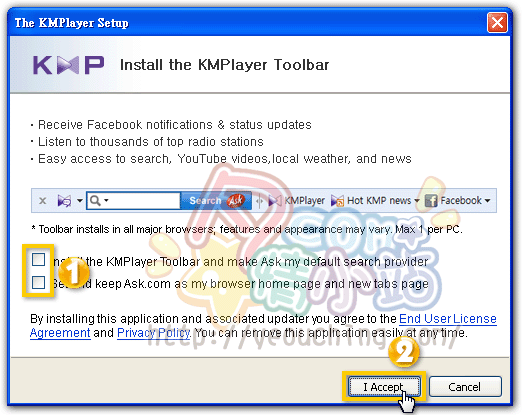Click 'Listen to thousands of top radio stations' text

click(151, 142)
